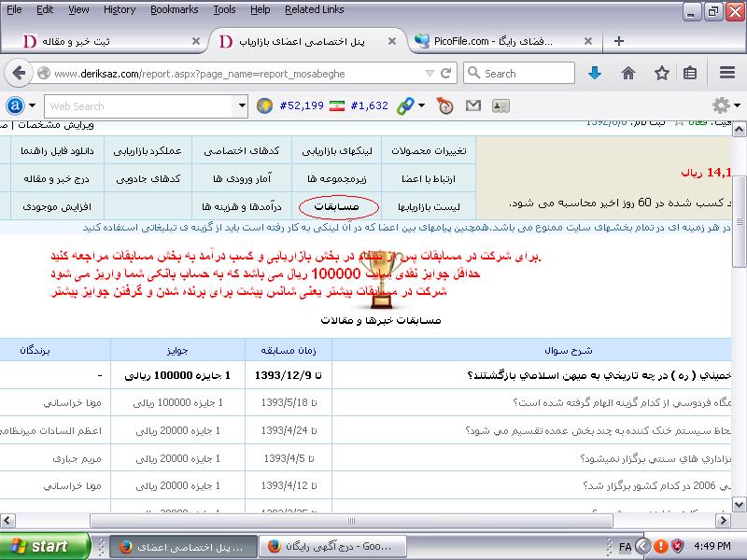The width and height of the screenshot is (747, 560).
Task: Open the مسابقات link
Action: [337, 206]
